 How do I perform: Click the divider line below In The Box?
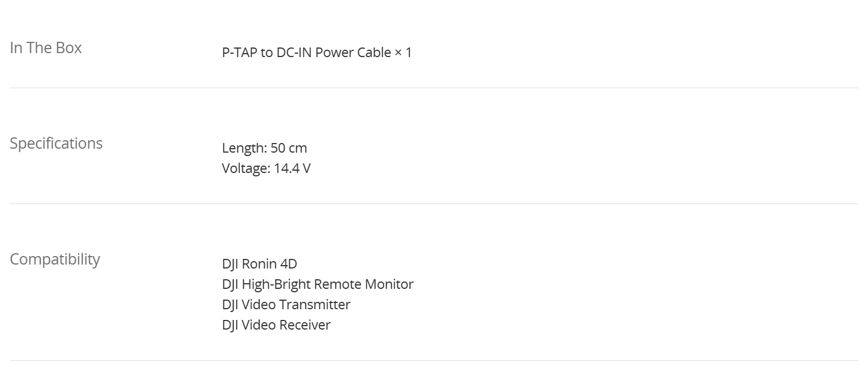pos(434,88)
